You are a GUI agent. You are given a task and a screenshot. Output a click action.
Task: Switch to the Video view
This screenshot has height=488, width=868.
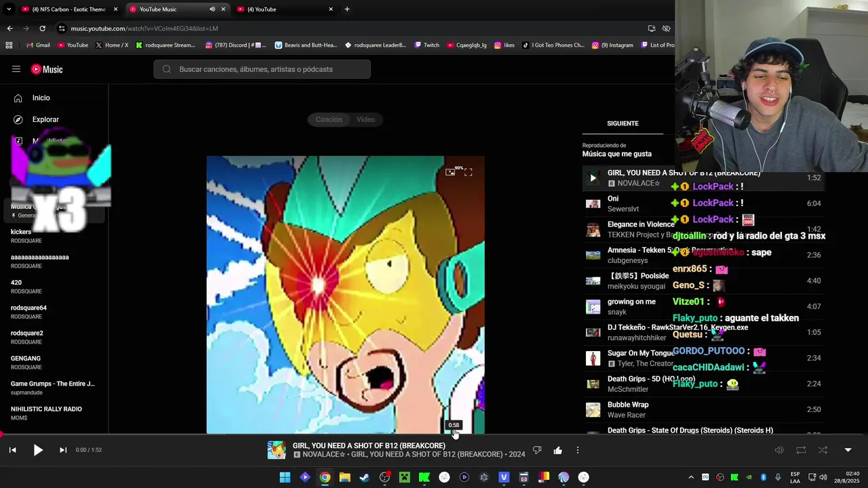click(x=366, y=119)
